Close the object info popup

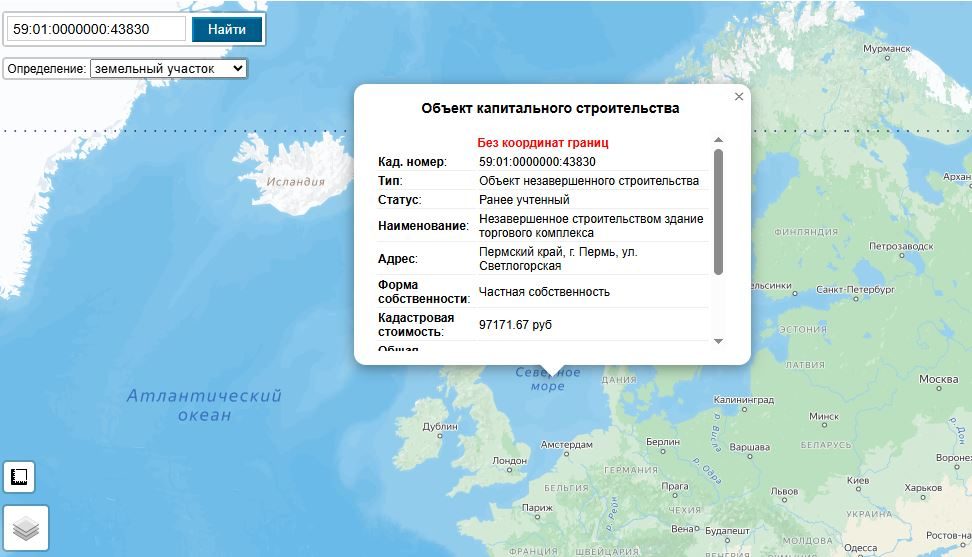coord(738,97)
